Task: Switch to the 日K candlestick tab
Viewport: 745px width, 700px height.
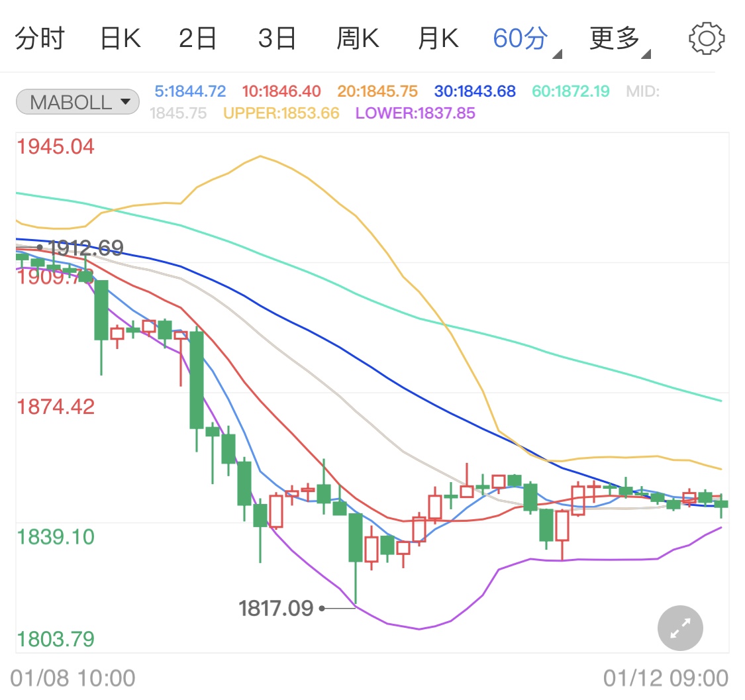Action: [120, 38]
